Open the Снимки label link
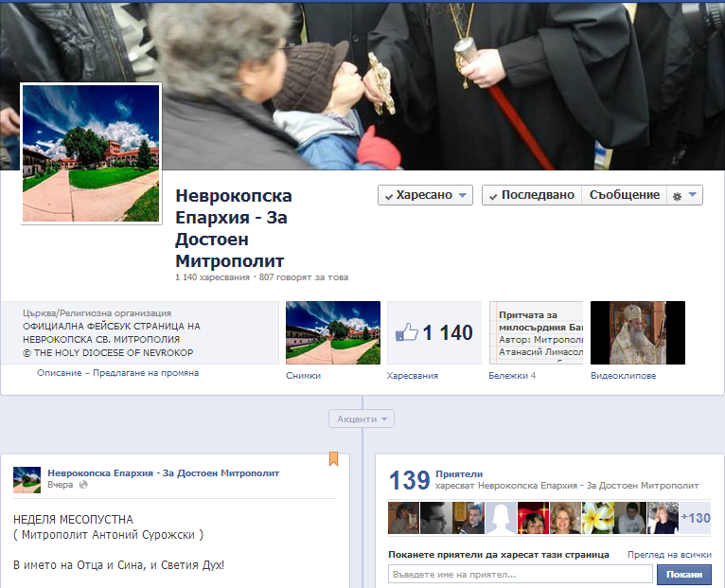 pos(303,376)
